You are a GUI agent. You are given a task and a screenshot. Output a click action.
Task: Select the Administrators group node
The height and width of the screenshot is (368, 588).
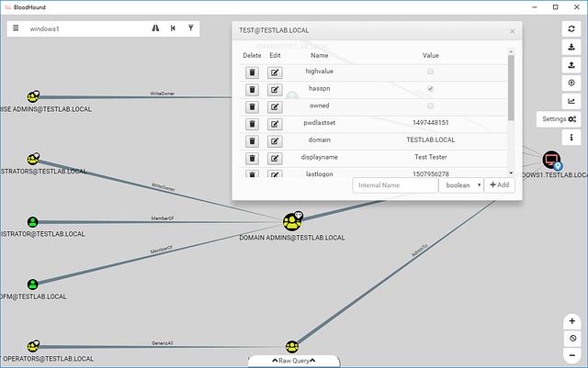click(33, 159)
